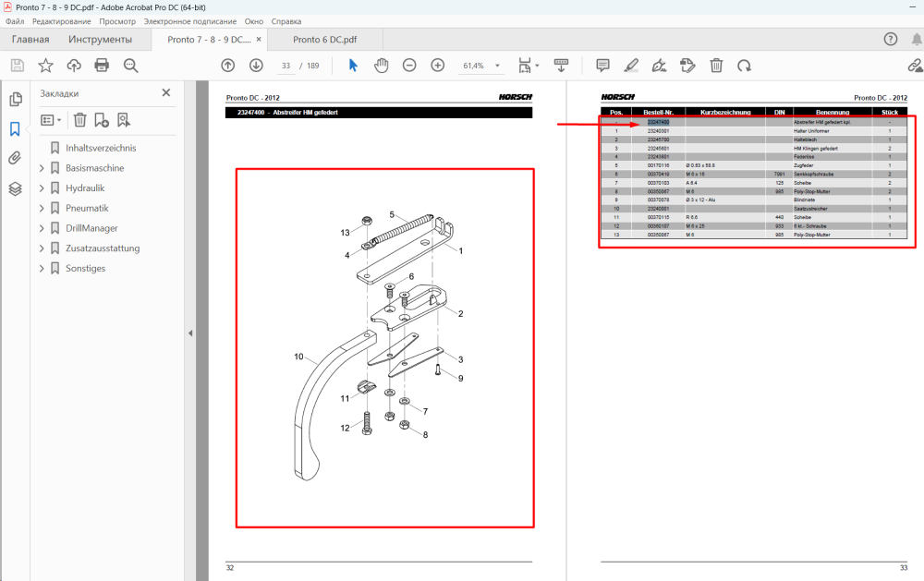Rotate page with circular arrow icon
This screenshot has width=924, height=581.
744,66
